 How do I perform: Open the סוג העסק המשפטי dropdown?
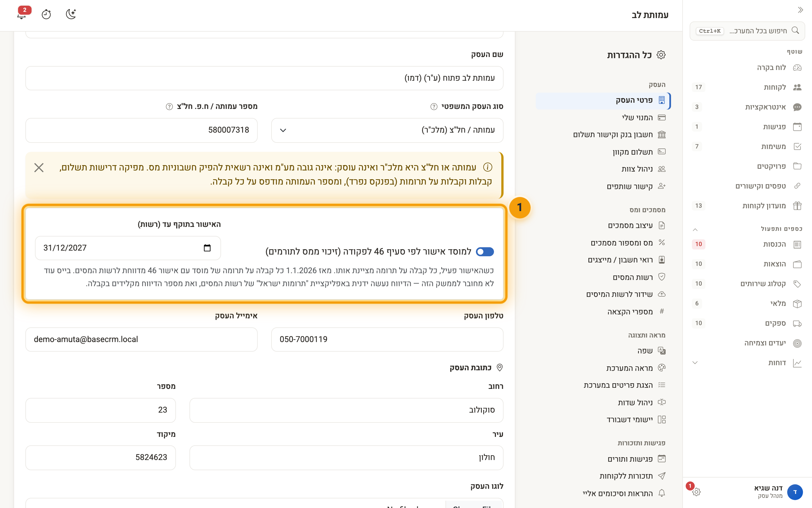point(387,130)
